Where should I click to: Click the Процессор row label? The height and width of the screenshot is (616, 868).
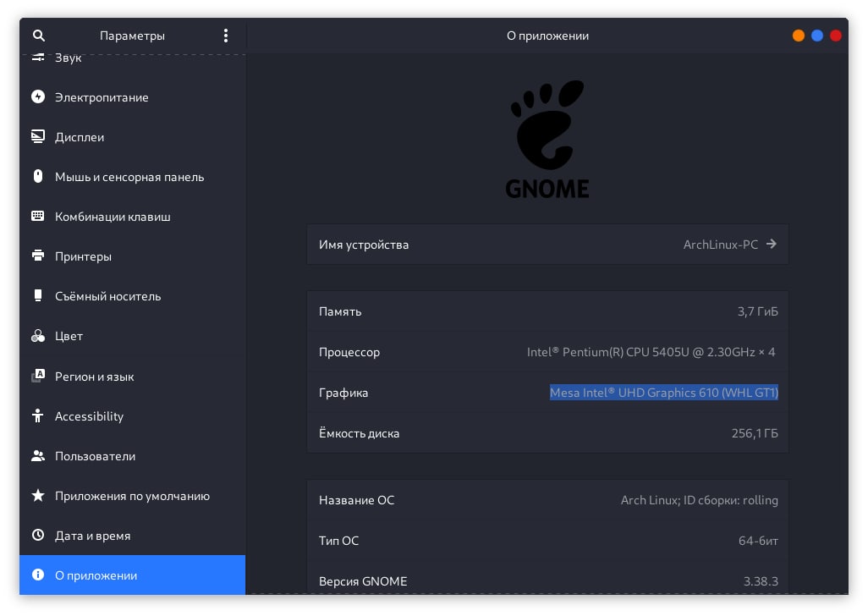[x=349, y=352]
